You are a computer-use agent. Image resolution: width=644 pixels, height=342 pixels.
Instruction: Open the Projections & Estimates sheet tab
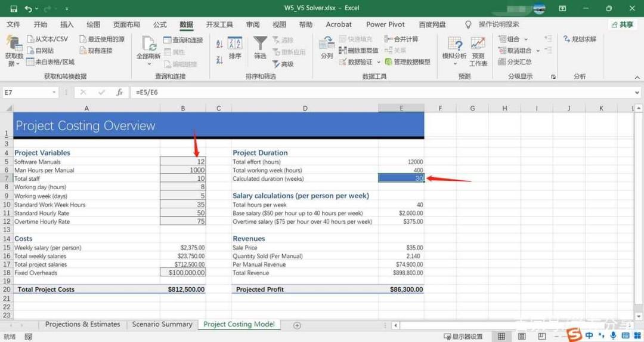coord(82,324)
